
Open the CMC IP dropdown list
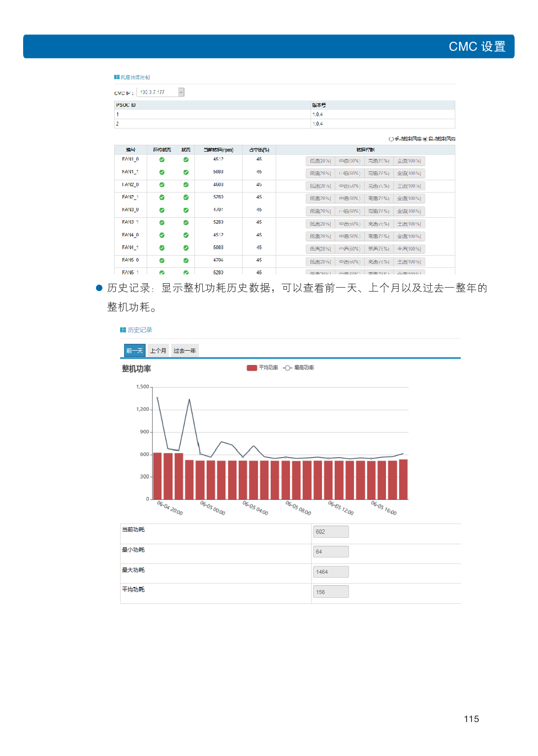[x=181, y=93]
